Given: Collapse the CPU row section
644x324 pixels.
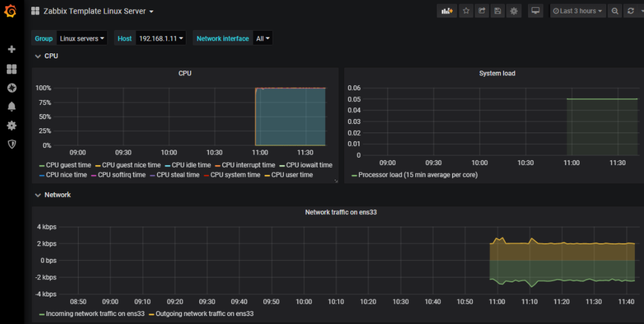Looking at the screenshot, I should [47, 56].
